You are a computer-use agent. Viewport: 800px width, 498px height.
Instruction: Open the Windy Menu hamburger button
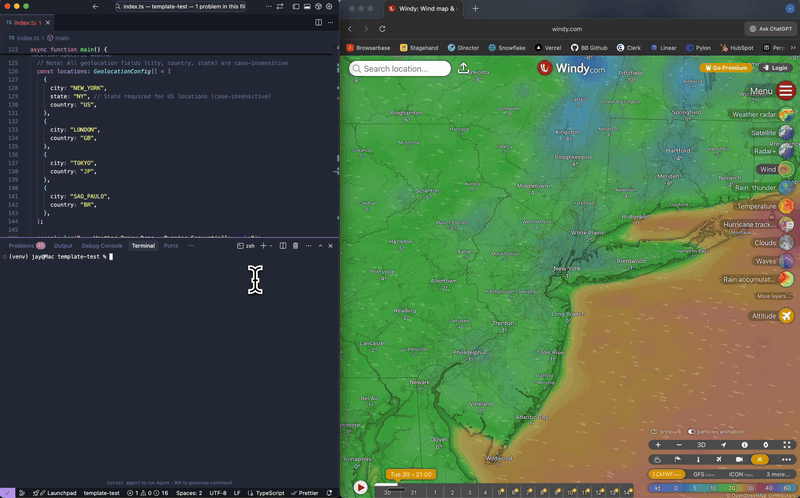click(786, 91)
